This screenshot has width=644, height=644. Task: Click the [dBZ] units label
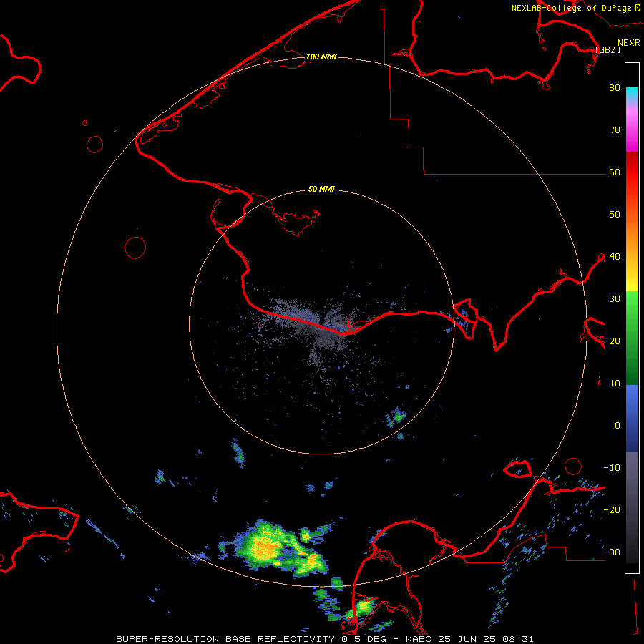point(608,49)
